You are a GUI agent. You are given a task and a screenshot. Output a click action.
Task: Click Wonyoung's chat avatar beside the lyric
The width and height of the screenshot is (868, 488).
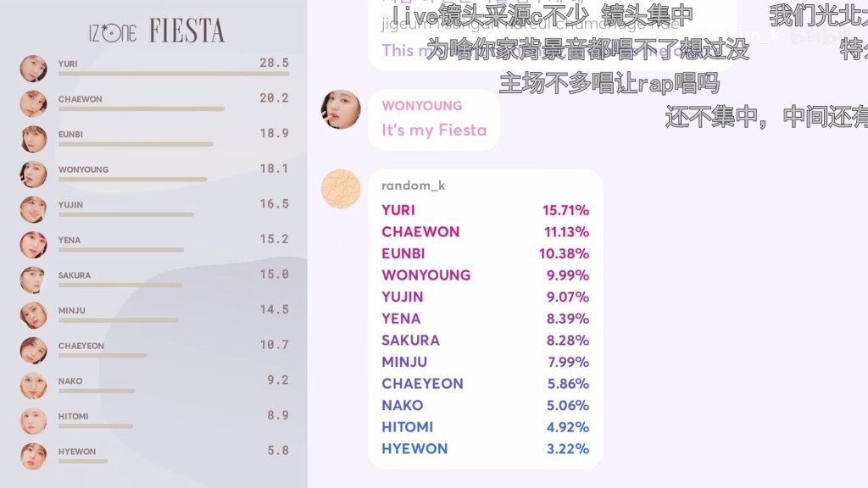341,109
